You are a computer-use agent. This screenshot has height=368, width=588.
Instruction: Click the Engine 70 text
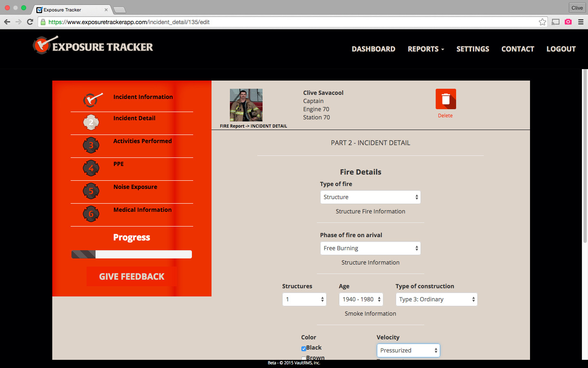(316, 109)
